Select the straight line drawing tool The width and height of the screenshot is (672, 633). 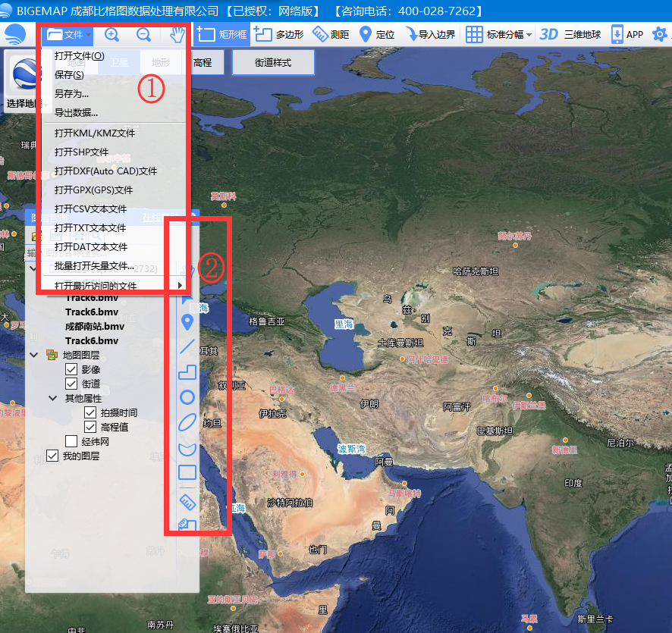(x=187, y=346)
